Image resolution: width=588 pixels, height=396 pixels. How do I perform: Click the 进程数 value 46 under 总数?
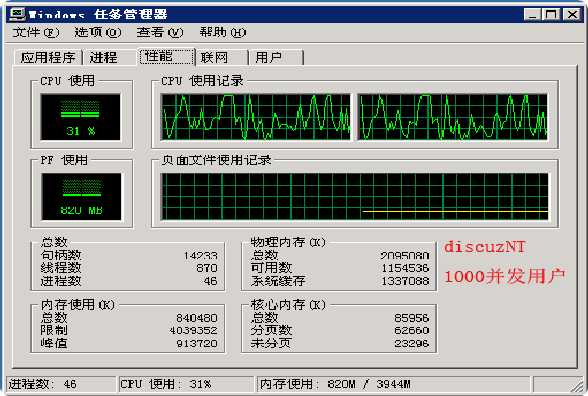click(x=211, y=281)
